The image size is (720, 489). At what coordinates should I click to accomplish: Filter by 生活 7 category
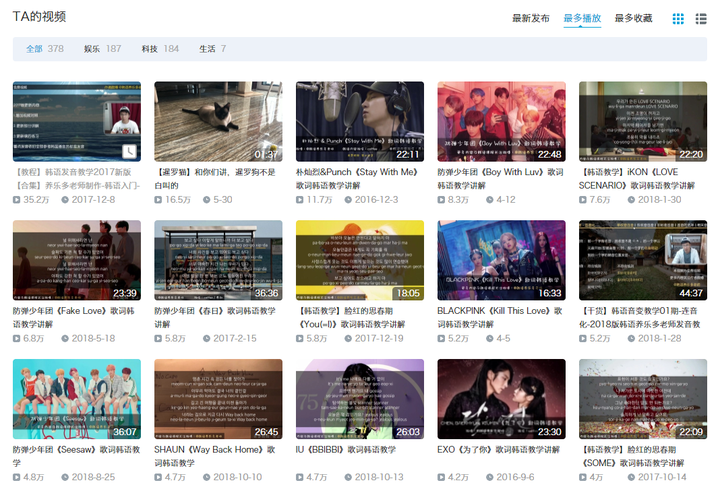(x=213, y=49)
